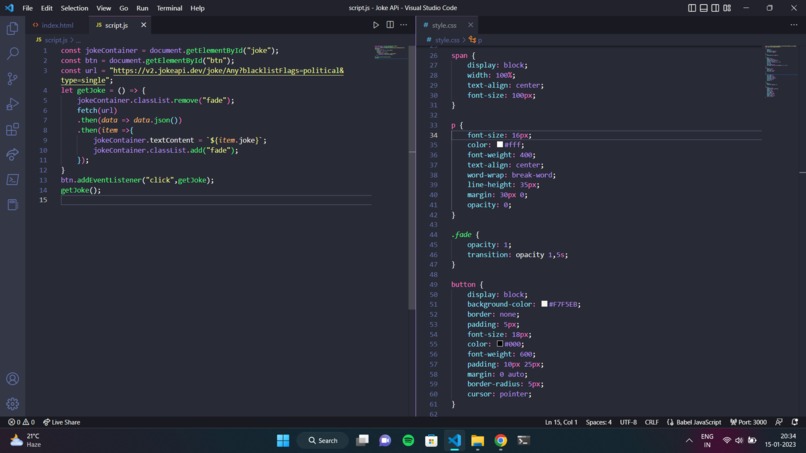
Task: Open clock and date 15-01-2023
Action: tap(780, 441)
